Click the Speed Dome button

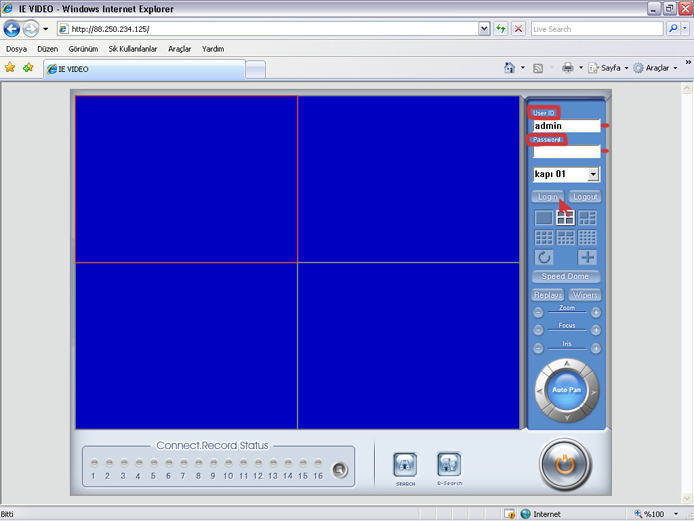[566, 276]
